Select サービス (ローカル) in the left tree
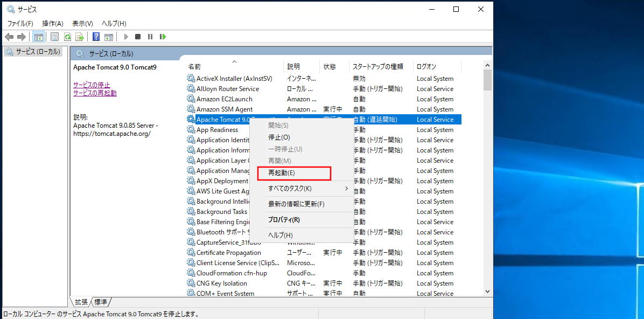644x319 pixels. 37,52
